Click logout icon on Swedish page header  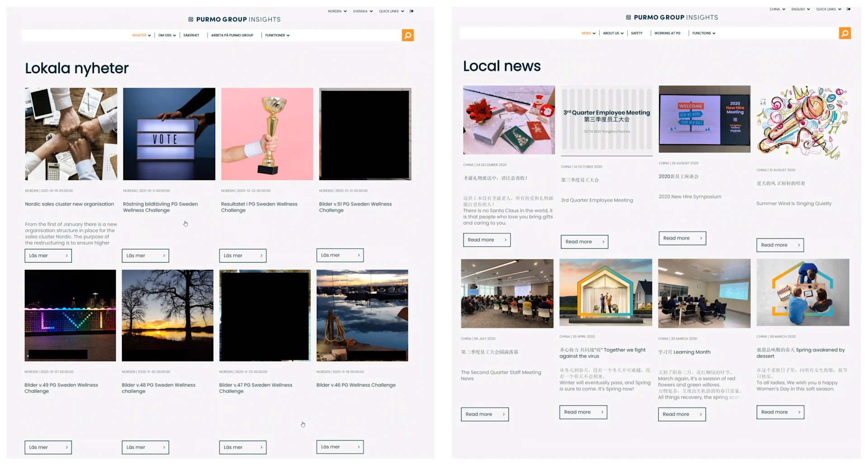[x=411, y=11]
